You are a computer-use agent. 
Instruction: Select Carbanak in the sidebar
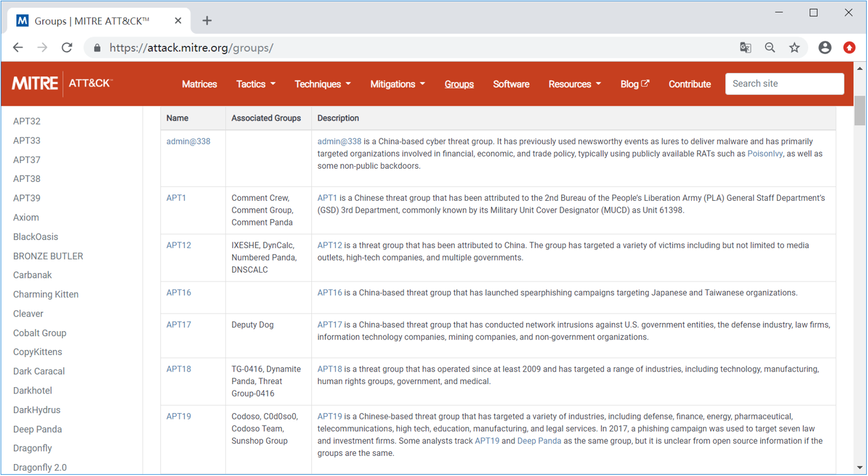(33, 275)
